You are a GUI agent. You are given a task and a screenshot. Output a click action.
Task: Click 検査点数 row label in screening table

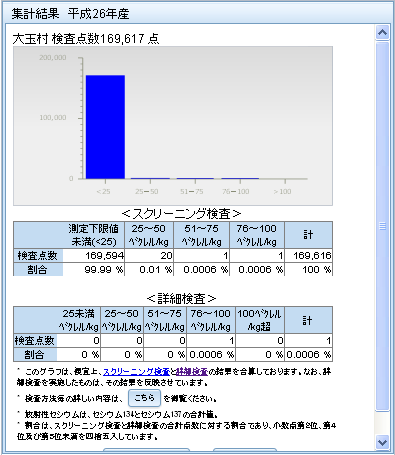point(38,256)
